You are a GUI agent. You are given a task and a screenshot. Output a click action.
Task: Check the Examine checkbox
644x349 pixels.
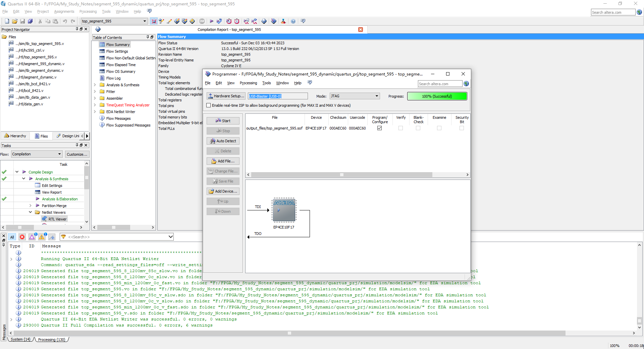[439, 128]
